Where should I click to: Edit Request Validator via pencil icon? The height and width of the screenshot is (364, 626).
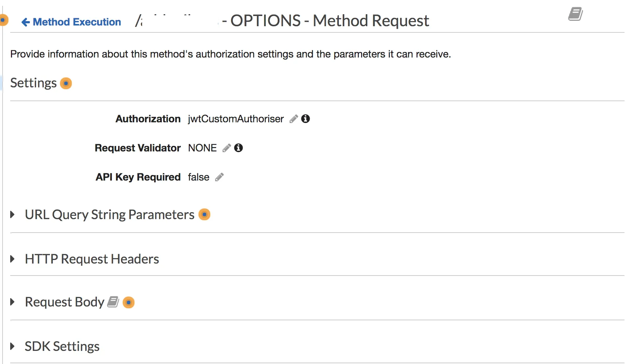click(x=227, y=148)
